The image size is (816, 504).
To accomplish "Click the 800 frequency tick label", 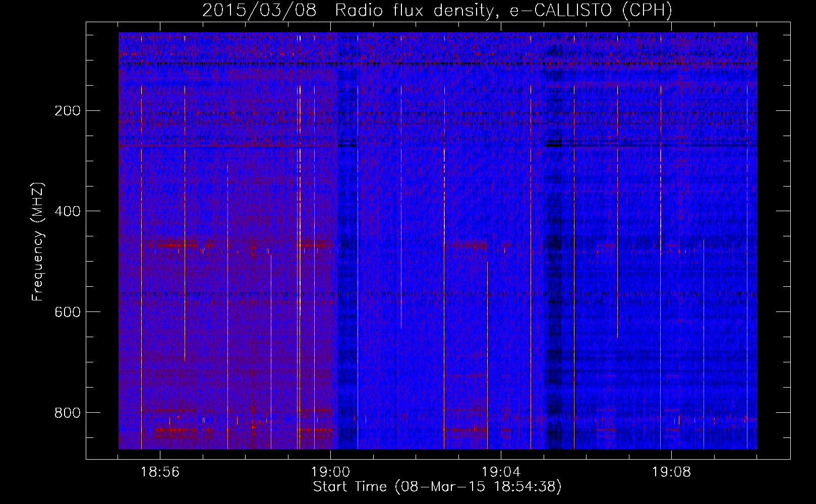I will [67, 413].
